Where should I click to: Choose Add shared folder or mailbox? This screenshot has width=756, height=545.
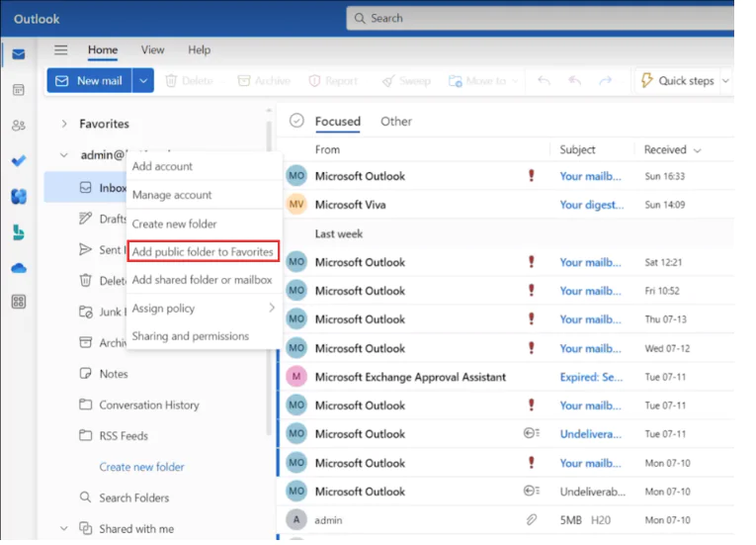(x=204, y=280)
